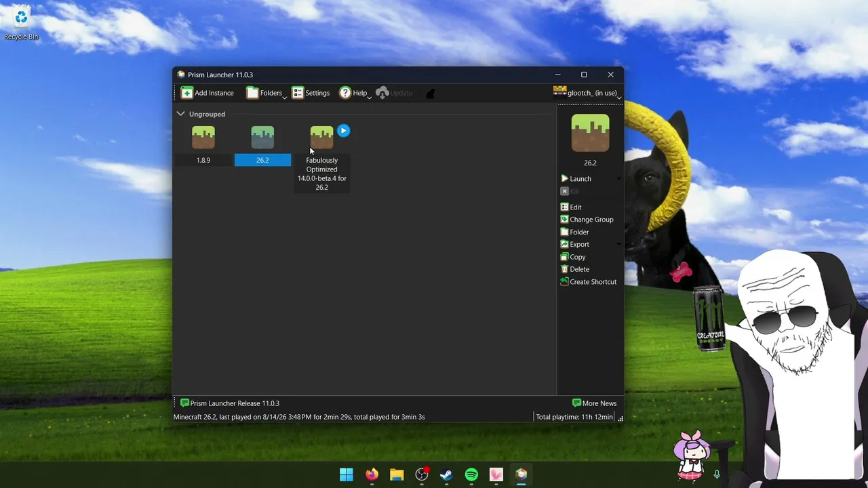Click Edit in the instance side panel
This screenshot has width=868, height=488.
tap(570, 207)
